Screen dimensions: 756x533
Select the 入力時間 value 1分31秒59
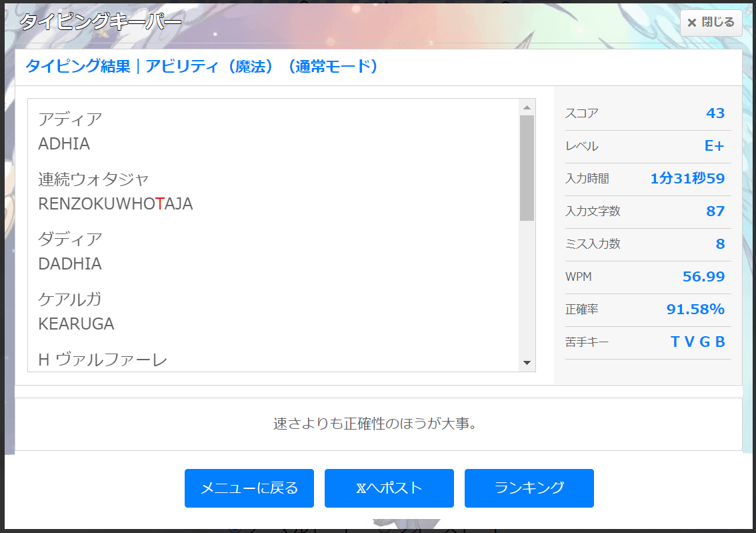[x=687, y=179]
